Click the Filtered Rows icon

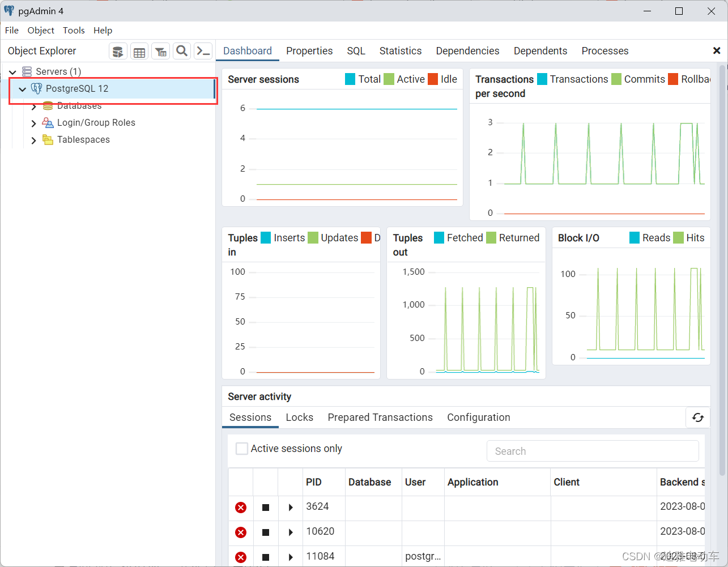pyautogui.click(x=161, y=52)
